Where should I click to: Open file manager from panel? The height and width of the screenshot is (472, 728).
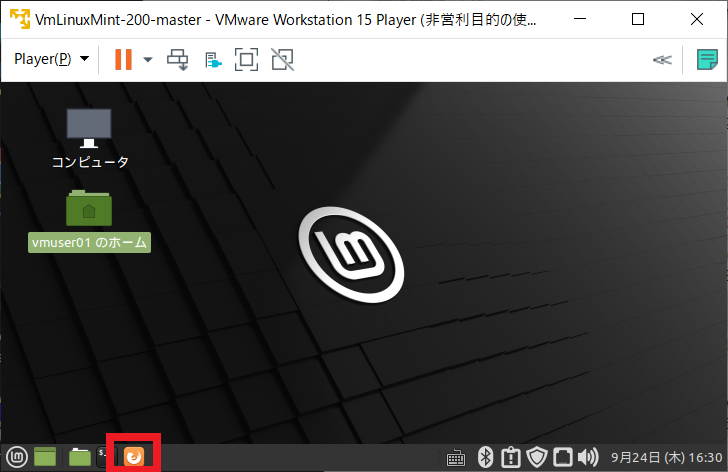80,457
